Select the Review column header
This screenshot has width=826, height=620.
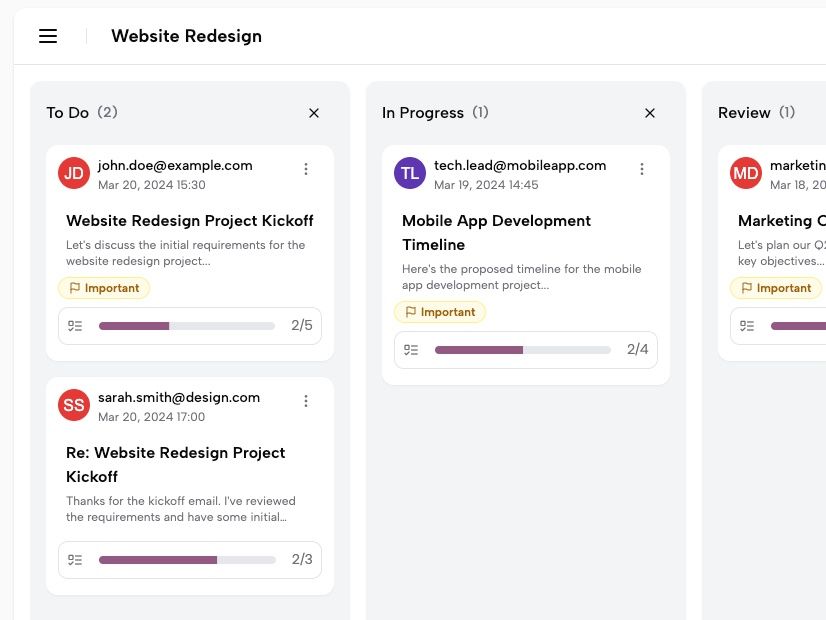pos(744,113)
